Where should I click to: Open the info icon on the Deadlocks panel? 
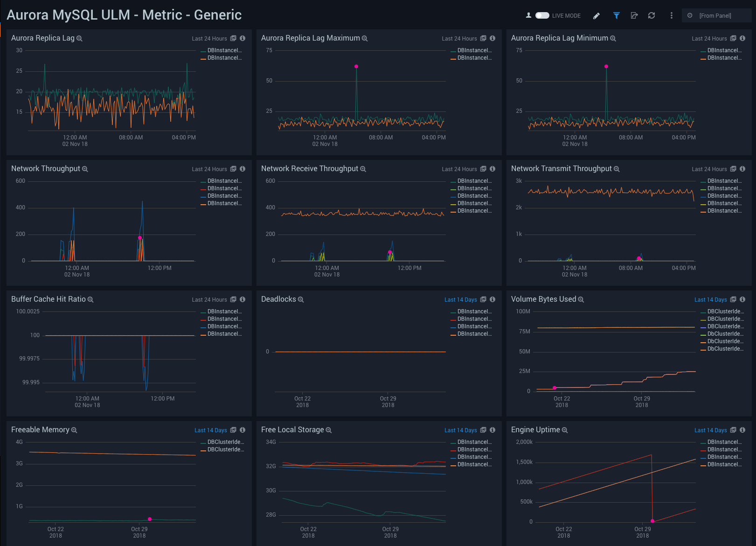492,299
